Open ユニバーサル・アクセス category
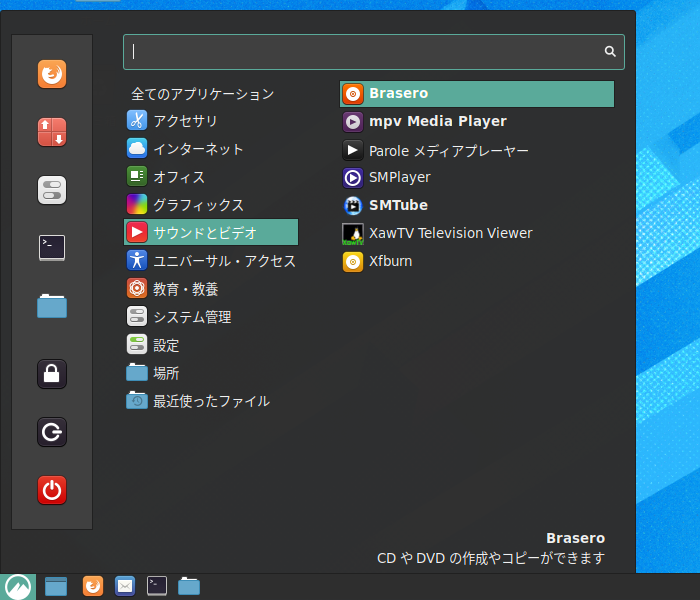Image resolution: width=700 pixels, height=600 pixels. (x=211, y=261)
